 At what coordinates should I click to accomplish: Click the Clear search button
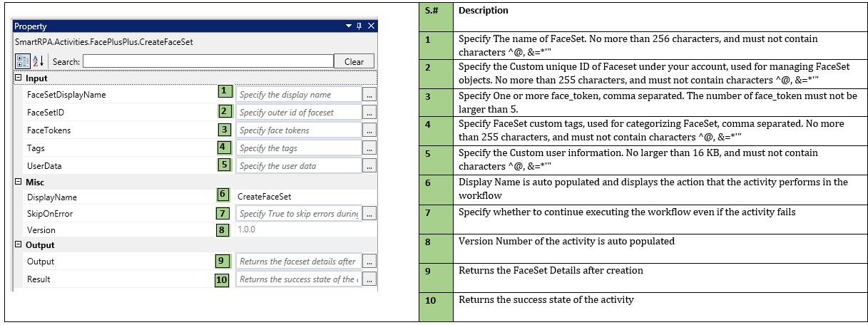click(354, 61)
